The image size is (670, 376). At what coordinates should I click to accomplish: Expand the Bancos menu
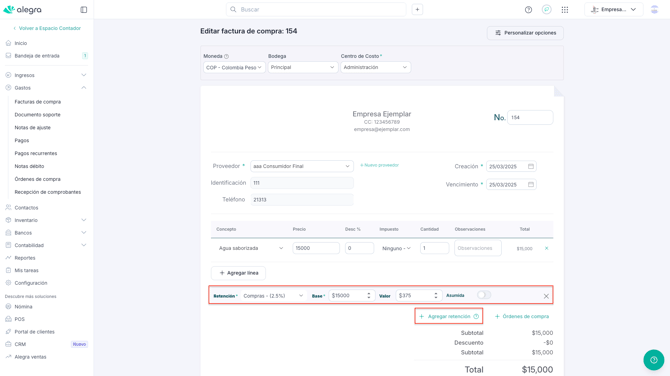[84, 233]
